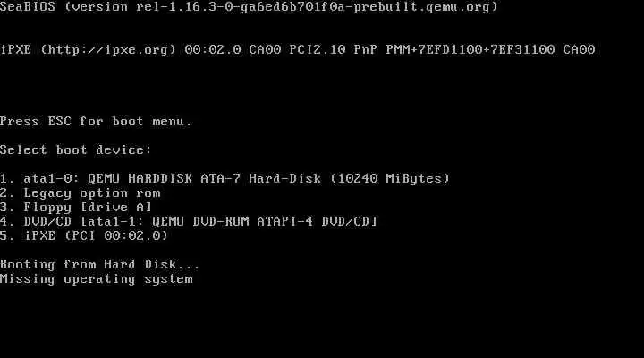Screen dimensions: 644x358
Task: Click the word 'ESC' in boot prompt
Action: point(60,121)
